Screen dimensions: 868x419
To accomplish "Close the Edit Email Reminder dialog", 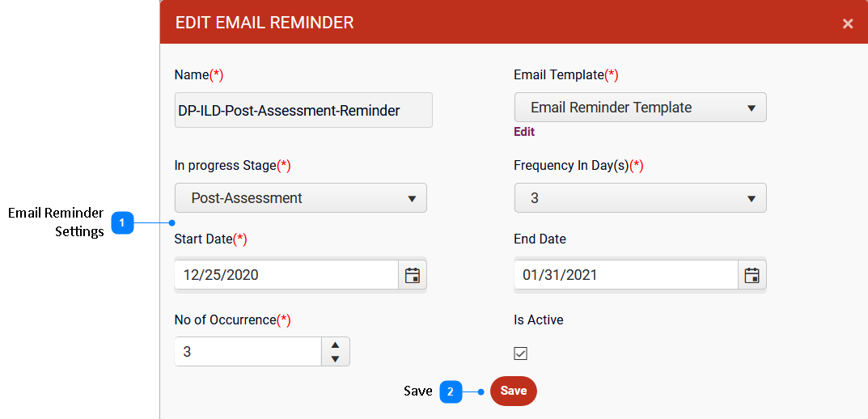I will (x=848, y=23).
